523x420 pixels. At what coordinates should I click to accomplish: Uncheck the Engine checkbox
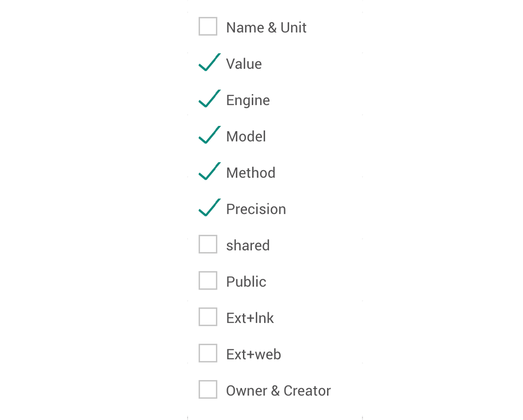click(x=209, y=100)
